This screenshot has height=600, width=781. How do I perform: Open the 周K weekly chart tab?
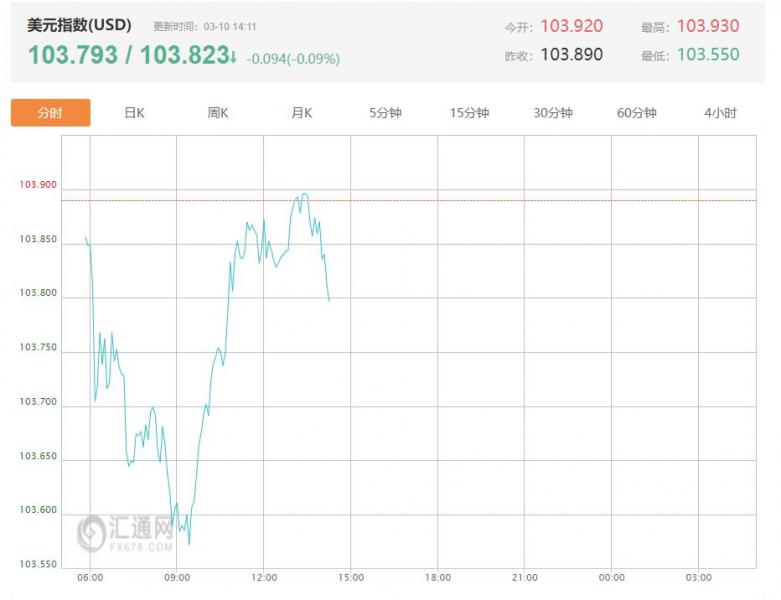pyautogui.click(x=218, y=113)
